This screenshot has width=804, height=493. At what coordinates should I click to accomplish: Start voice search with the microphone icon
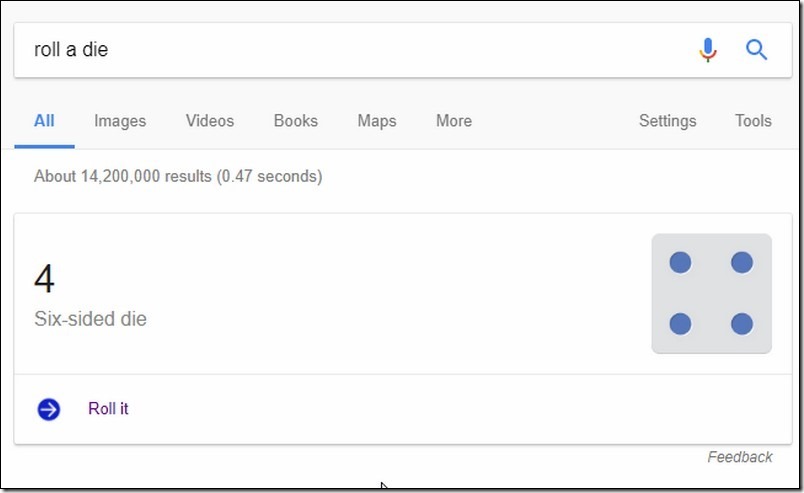tap(708, 50)
